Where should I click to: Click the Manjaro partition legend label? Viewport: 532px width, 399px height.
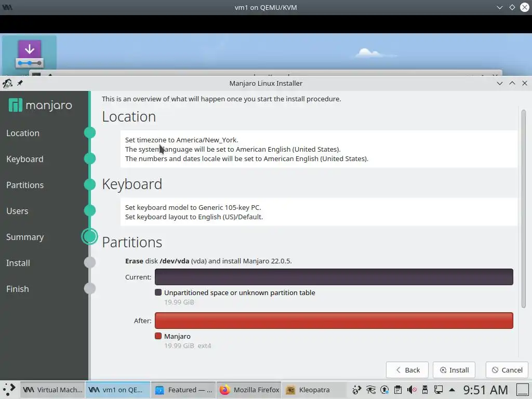[x=178, y=336]
